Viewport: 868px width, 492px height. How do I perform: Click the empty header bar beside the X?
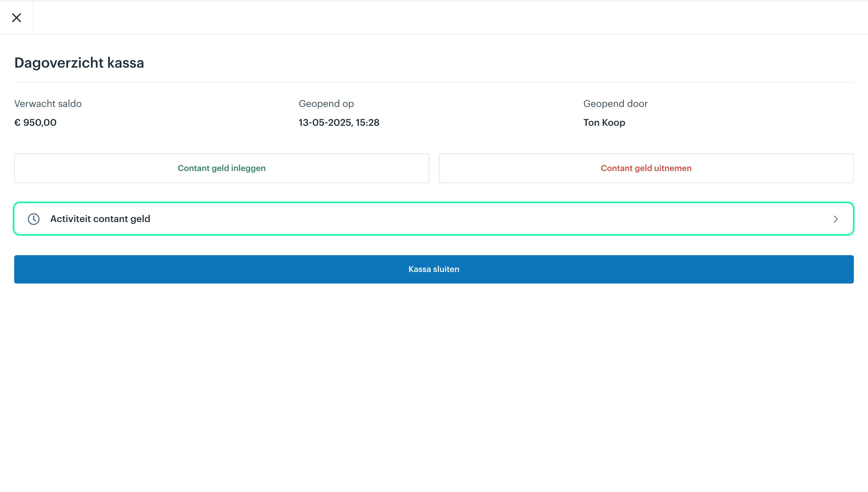(x=451, y=18)
